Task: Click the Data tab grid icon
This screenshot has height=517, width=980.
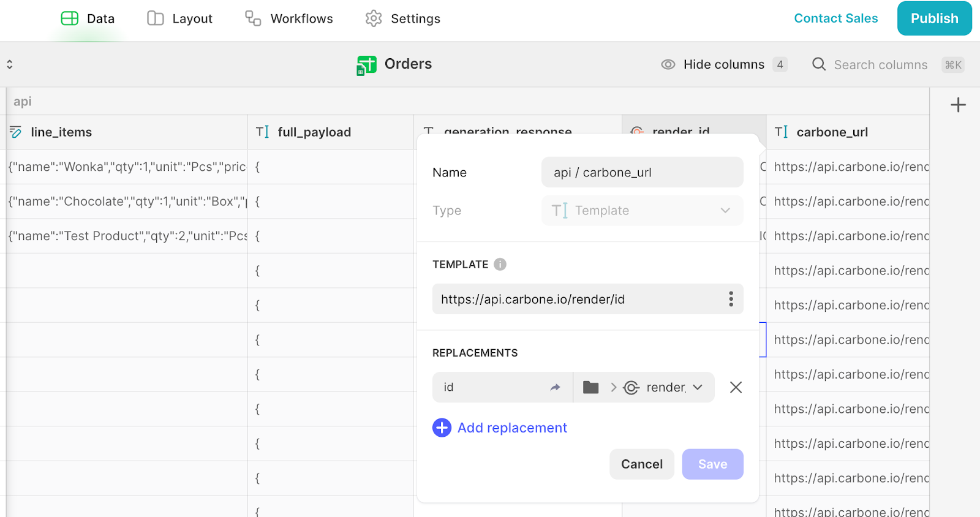Action: (70, 18)
